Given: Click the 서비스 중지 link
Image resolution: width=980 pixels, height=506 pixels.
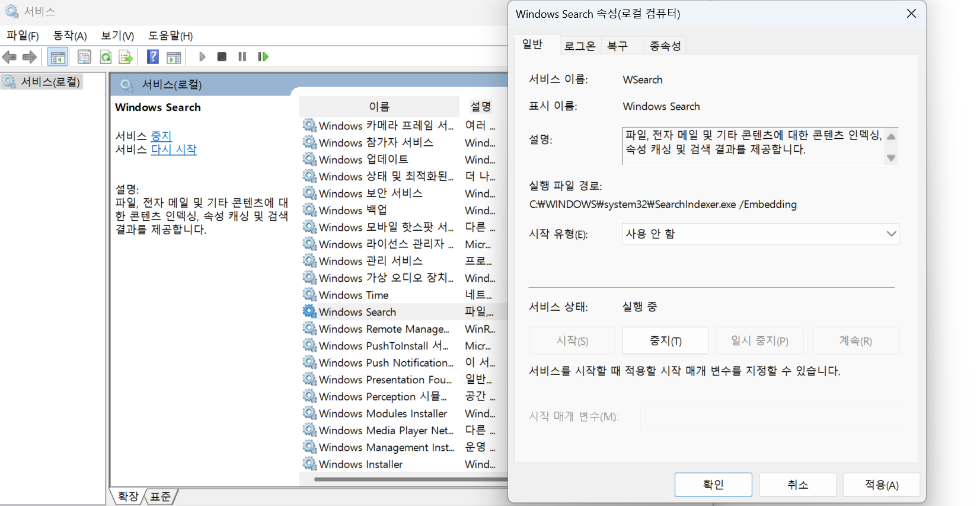Looking at the screenshot, I should point(161,136).
